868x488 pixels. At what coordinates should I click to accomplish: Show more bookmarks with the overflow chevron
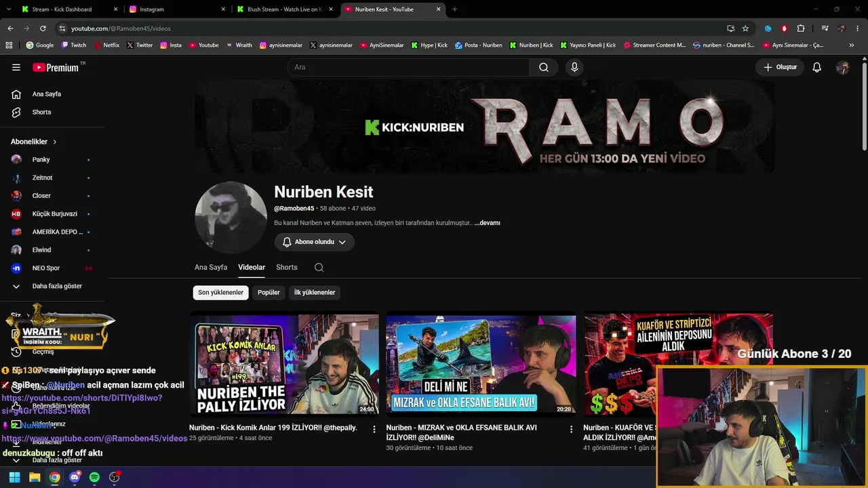click(852, 45)
